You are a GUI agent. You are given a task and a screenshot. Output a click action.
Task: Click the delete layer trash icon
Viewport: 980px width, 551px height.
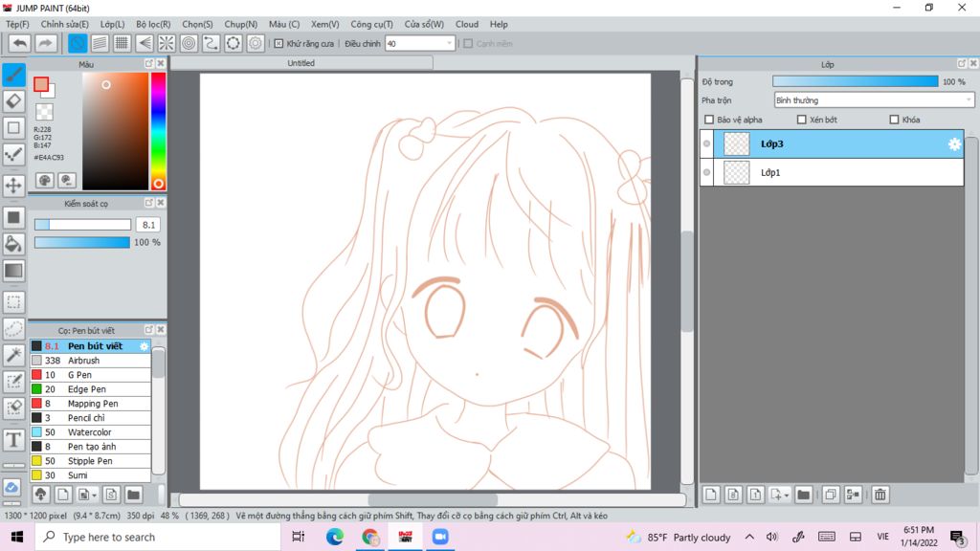point(880,495)
